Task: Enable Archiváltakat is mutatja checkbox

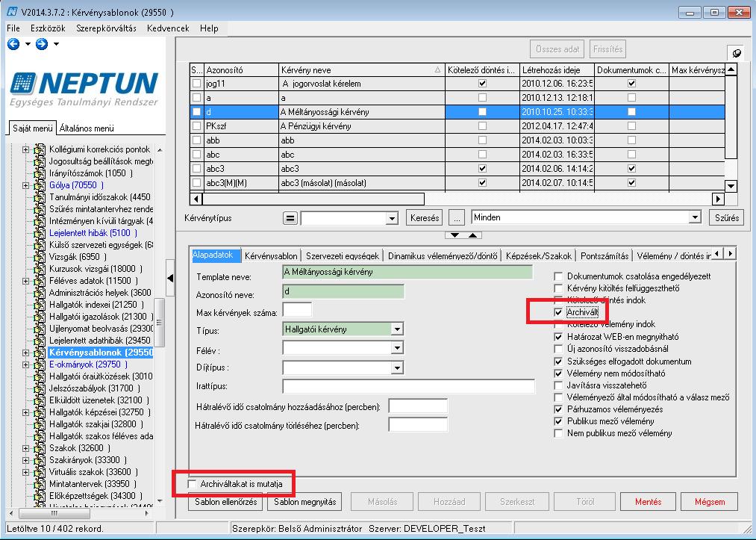Action: pyautogui.click(x=193, y=483)
